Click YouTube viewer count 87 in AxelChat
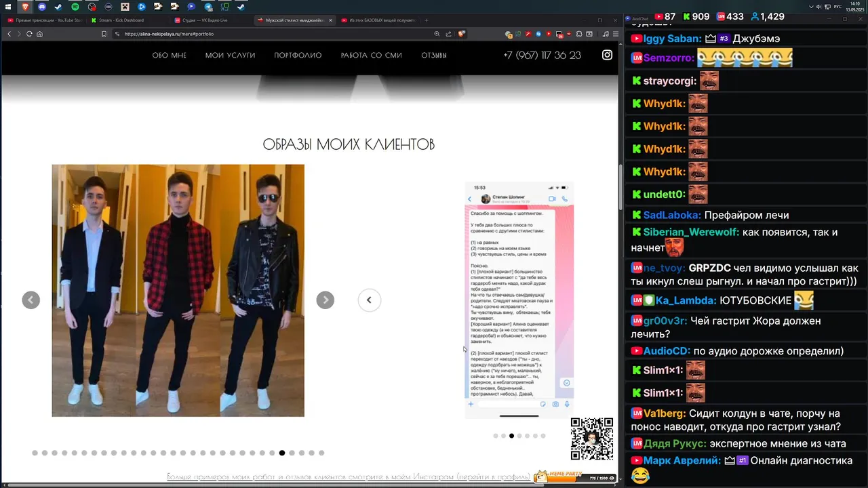Image resolution: width=868 pixels, height=488 pixels. [665, 16]
